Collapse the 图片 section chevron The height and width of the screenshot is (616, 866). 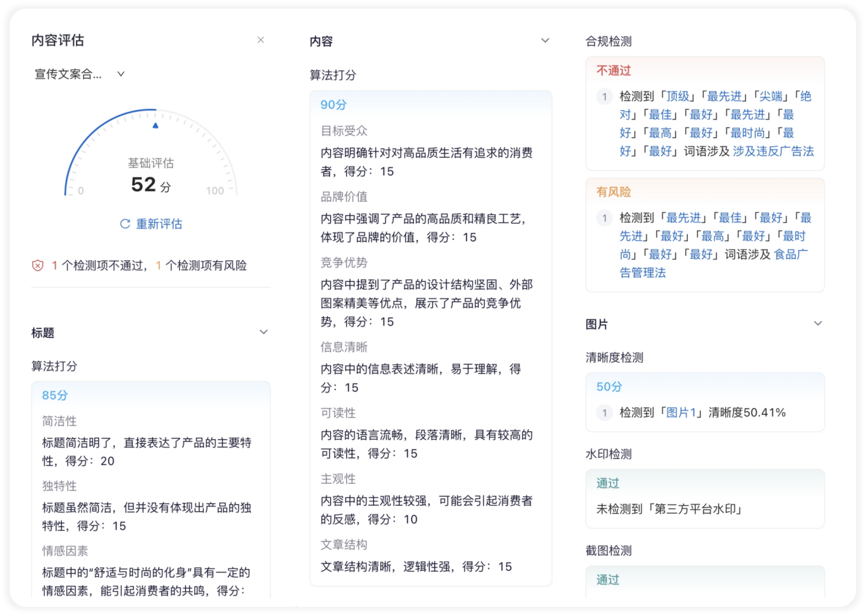click(818, 324)
